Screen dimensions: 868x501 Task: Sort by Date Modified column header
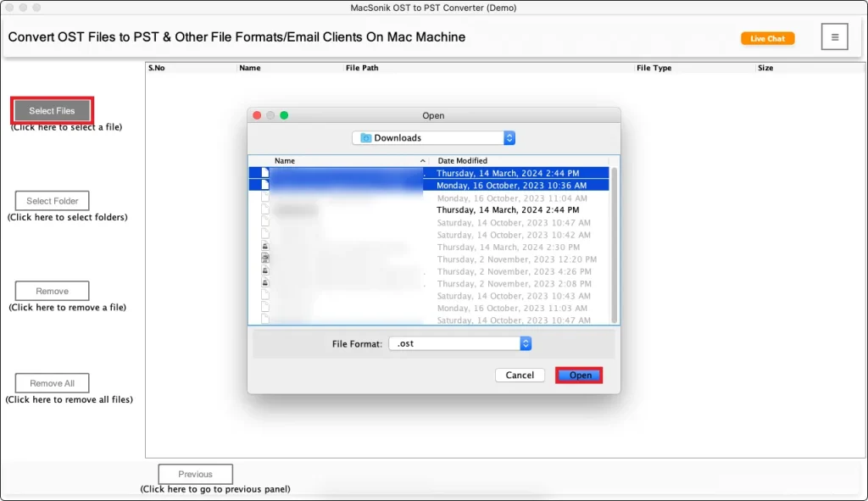pos(517,160)
